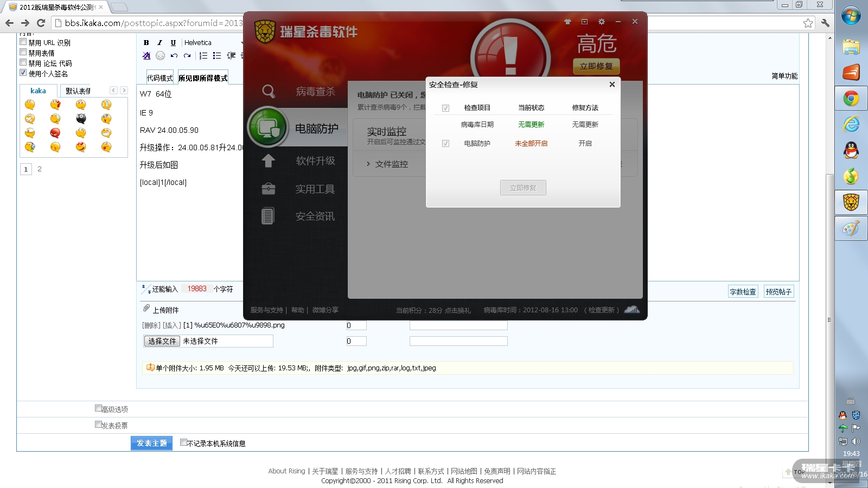Bookmark the page with the star icon
The image size is (868, 488).
[808, 23]
